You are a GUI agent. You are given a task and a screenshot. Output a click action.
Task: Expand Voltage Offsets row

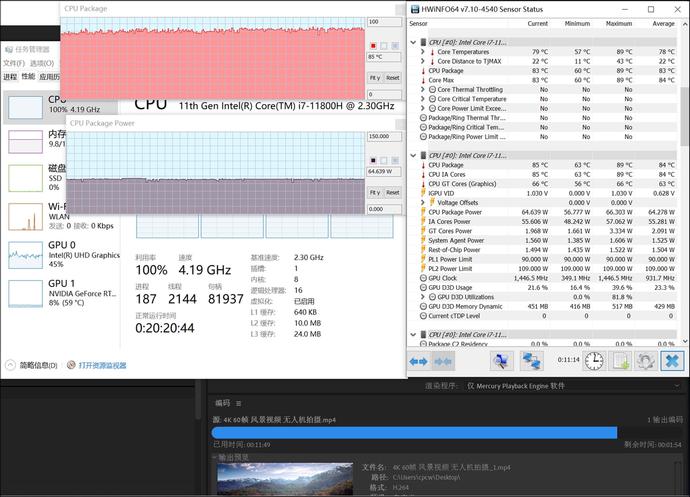[x=423, y=202]
